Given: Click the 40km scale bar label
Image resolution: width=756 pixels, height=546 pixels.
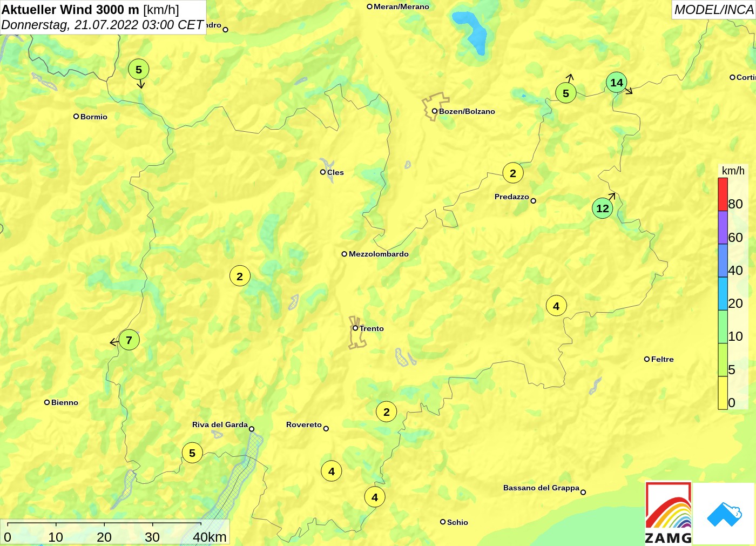Looking at the screenshot, I should tap(210, 537).
